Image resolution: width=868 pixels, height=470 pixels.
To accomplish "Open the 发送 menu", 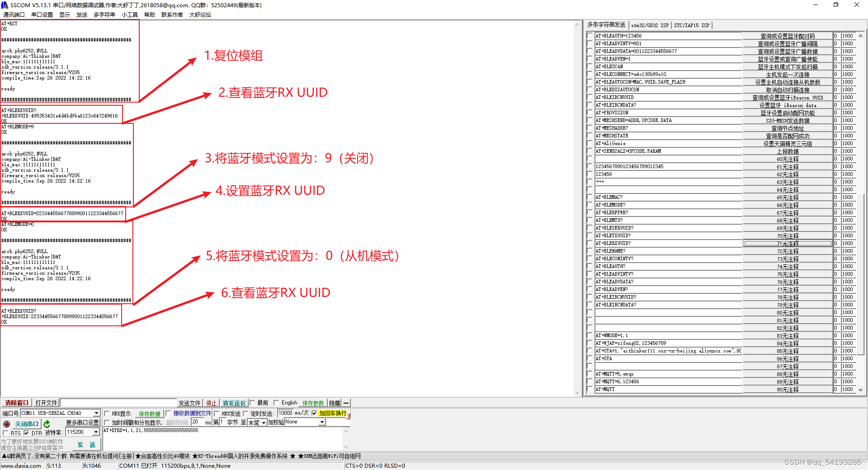I will 82,14.
